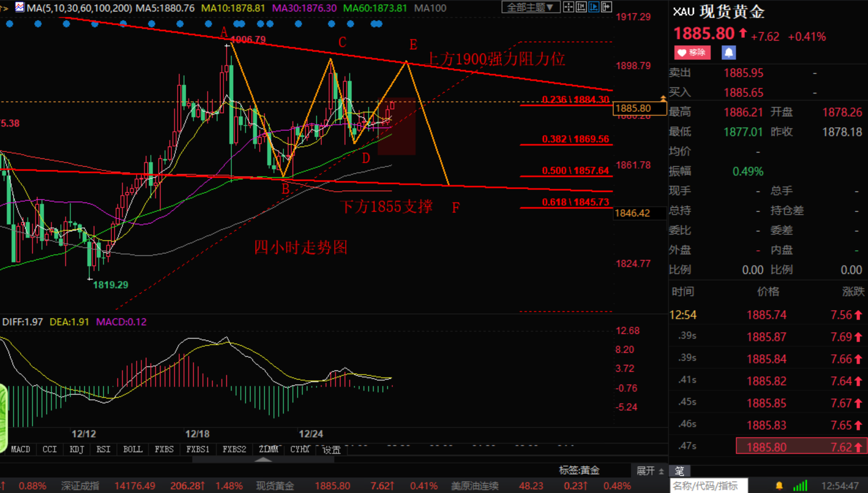
Task: Remove gold from favorites with heart button
Action: [x=692, y=53]
